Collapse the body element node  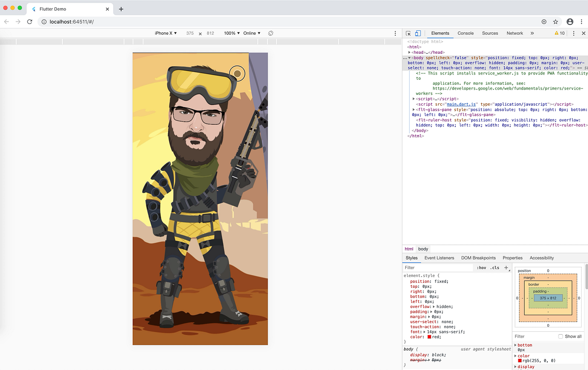pos(409,58)
